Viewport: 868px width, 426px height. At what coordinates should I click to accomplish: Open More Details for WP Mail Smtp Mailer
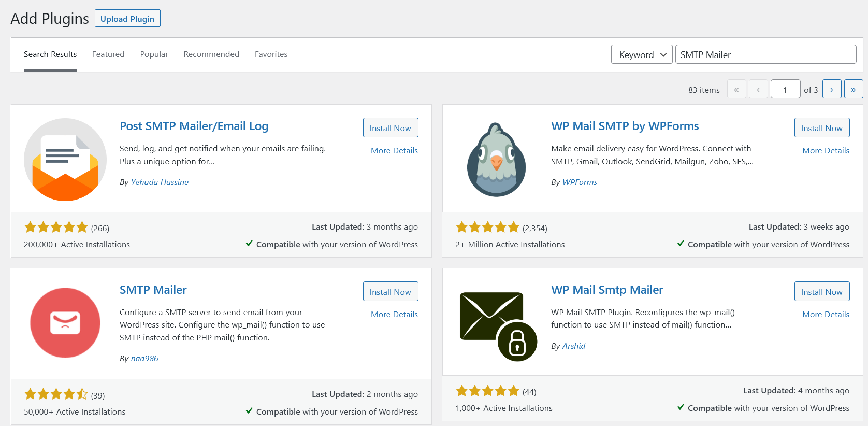click(826, 314)
